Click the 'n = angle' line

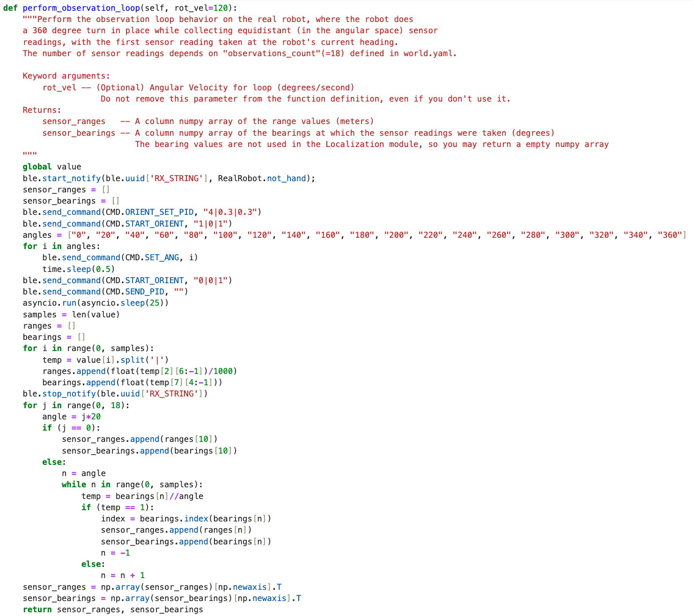point(84,473)
